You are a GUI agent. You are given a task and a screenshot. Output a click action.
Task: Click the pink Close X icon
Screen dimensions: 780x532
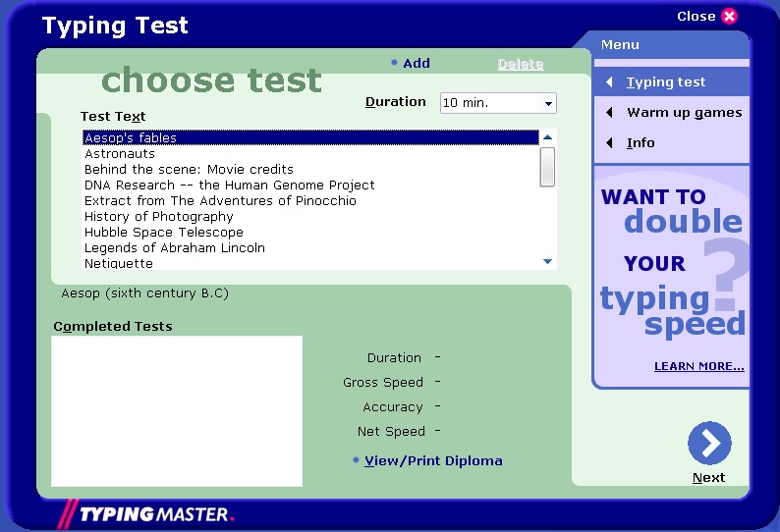[x=729, y=16]
